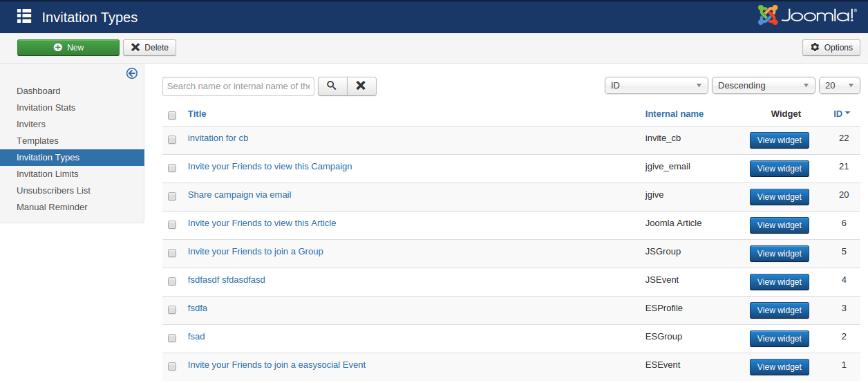Click the list icon beside Invitation Types heading
Viewport: 868px width, 383px height.
pyautogui.click(x=24, y=17)
